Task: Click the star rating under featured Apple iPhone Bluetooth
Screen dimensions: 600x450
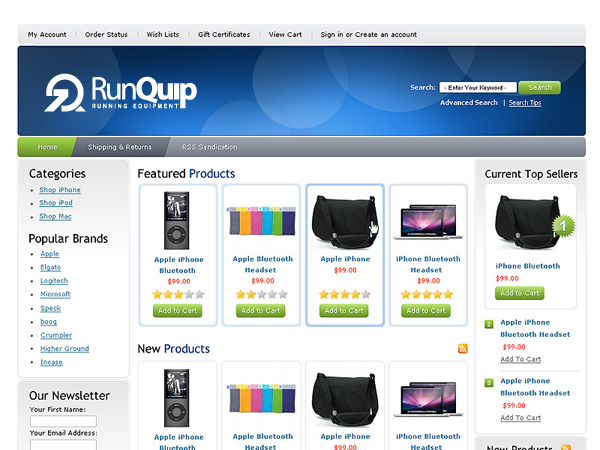Action: (x=178, y=294)
